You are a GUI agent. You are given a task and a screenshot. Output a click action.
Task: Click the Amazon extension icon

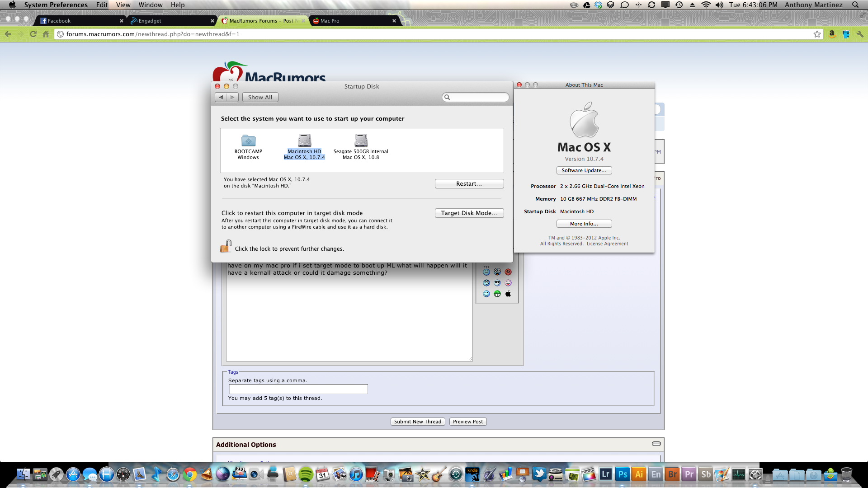832,34
